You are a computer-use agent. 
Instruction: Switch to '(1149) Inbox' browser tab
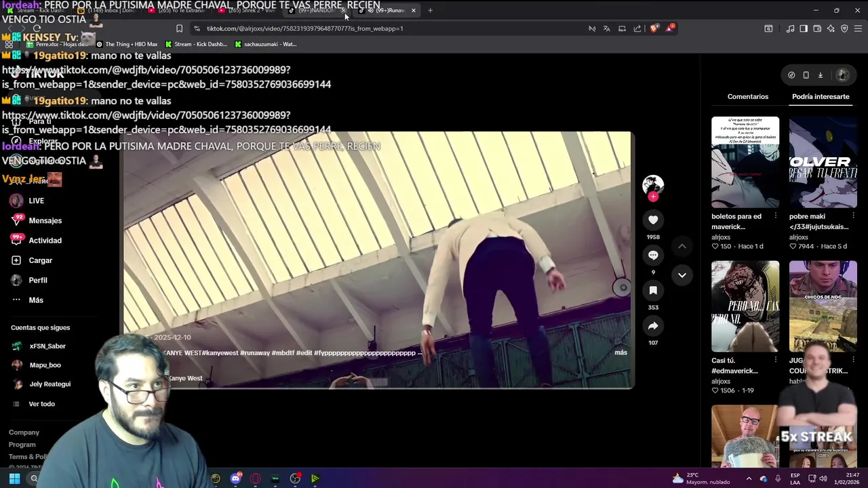click(108, 10)
